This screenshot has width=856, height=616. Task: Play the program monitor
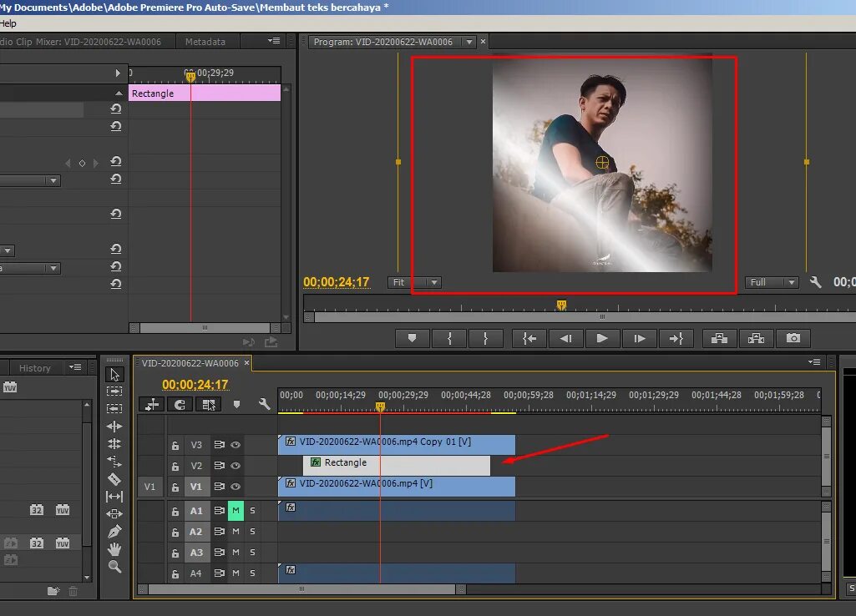click(x=602, y=338)
